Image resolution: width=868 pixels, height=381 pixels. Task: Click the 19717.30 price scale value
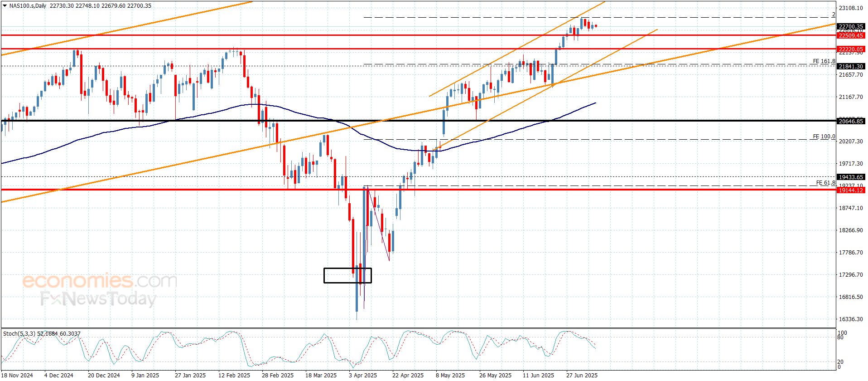(851, 163)
